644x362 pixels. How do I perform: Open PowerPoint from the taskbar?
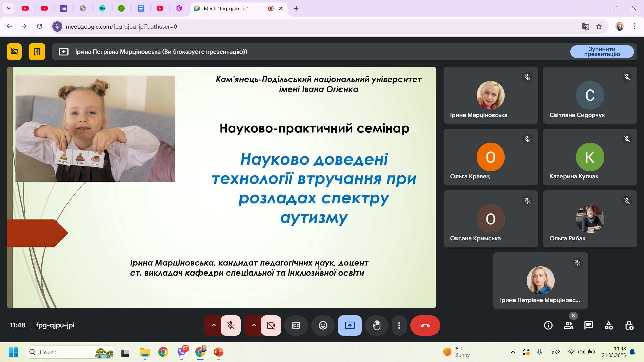[x=218, y=352]
